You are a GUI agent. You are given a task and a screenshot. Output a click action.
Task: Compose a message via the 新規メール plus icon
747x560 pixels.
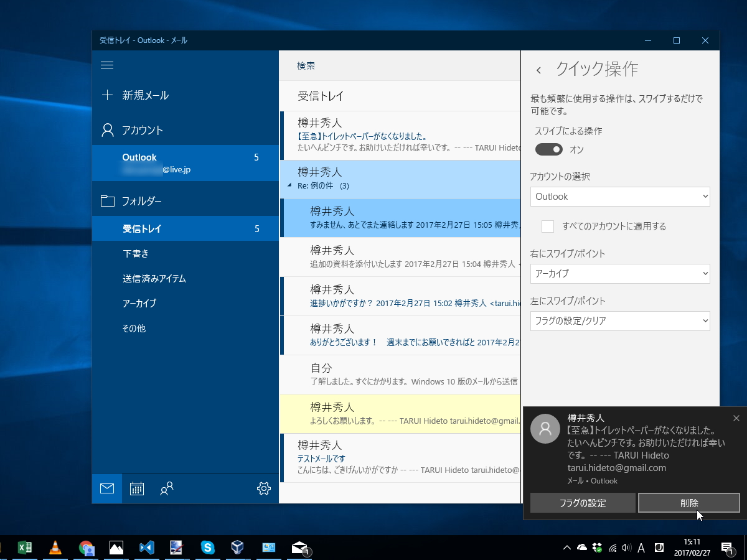pyautogui.click(x=106, y=95)
